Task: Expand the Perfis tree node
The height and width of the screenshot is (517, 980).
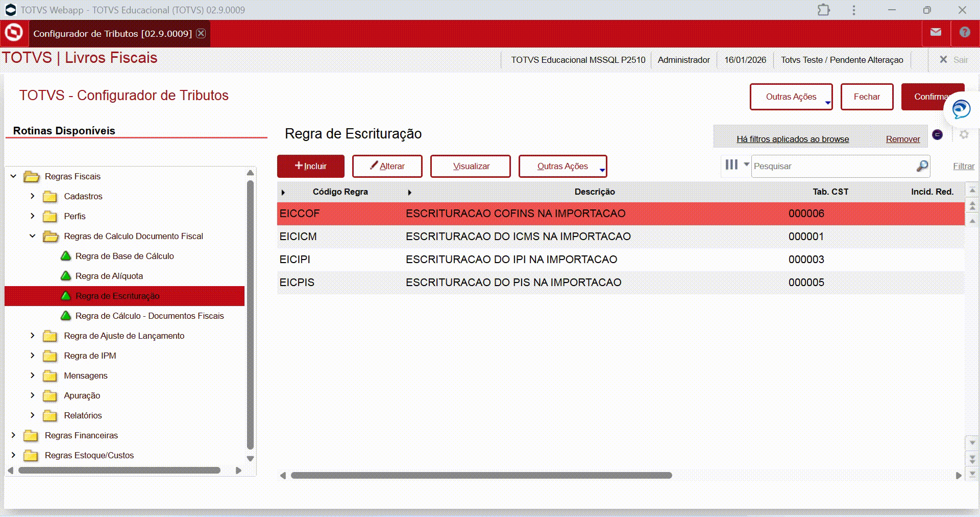Action: coord(32,216)
